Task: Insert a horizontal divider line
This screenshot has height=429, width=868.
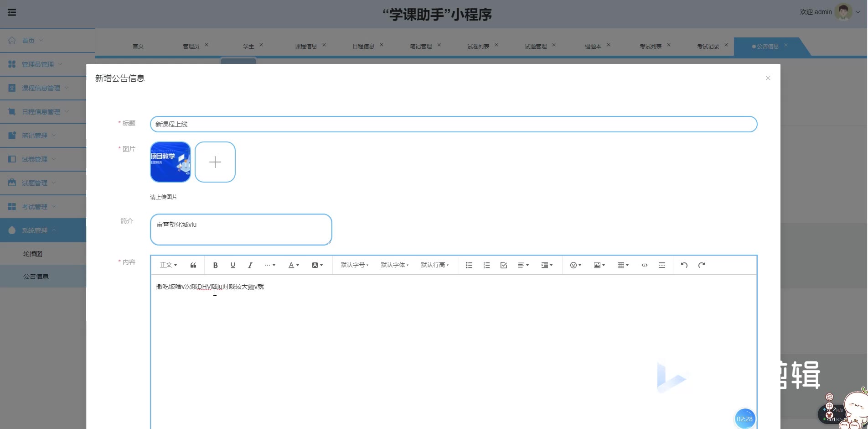Action: tap(662, 265)
